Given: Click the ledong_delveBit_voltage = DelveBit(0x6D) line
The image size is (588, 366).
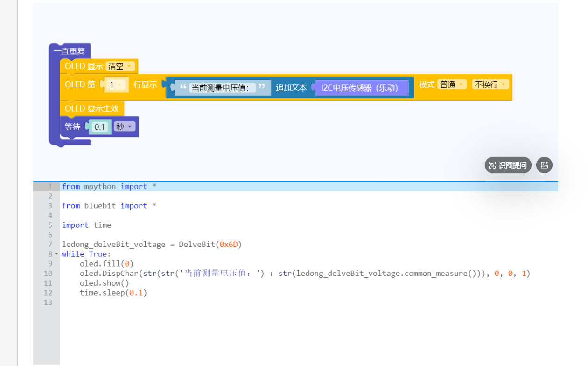Looking at the screenshot, I should 152,244.
